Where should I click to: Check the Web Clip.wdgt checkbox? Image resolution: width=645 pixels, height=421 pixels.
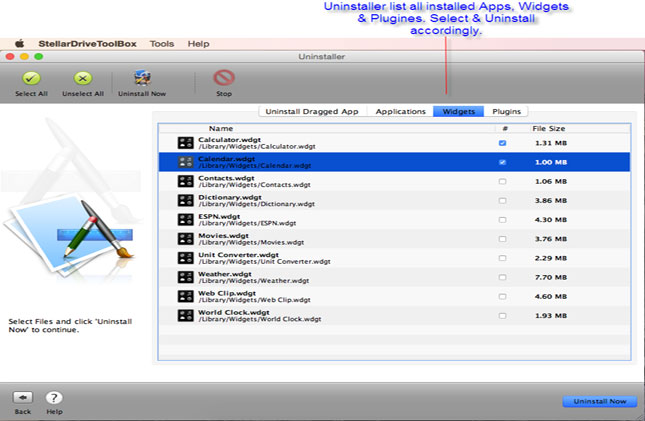[x=502, y=296]
